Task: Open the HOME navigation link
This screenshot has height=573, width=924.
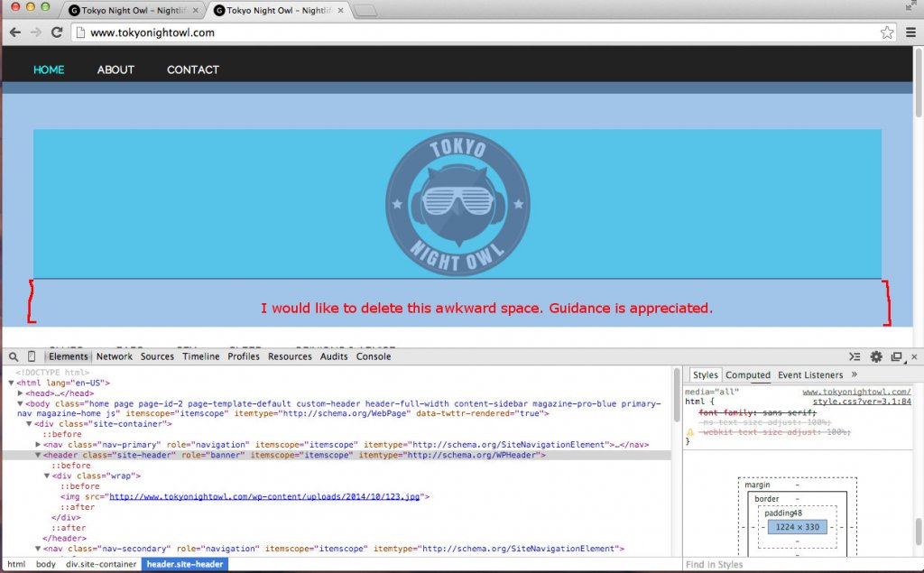Action: (49, 69)
